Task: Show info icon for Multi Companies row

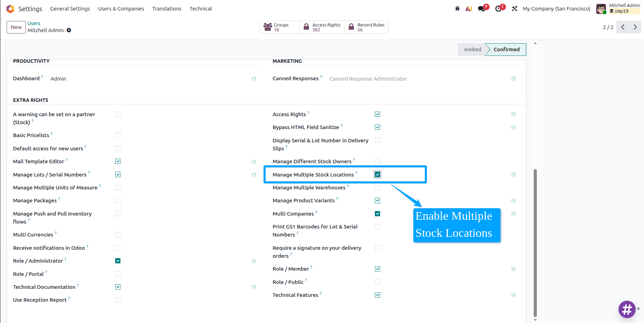Action: (x=513, y=214)
